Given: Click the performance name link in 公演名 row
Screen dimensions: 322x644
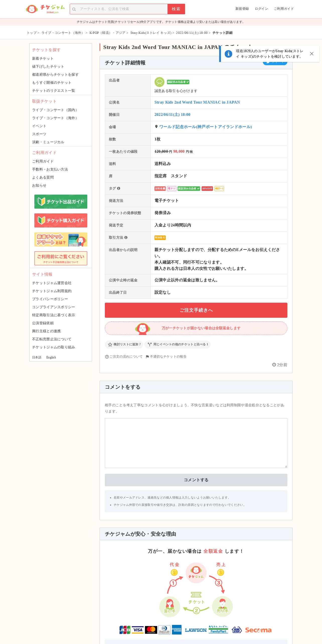Looking at the screenshot, I should pos(197,102).
